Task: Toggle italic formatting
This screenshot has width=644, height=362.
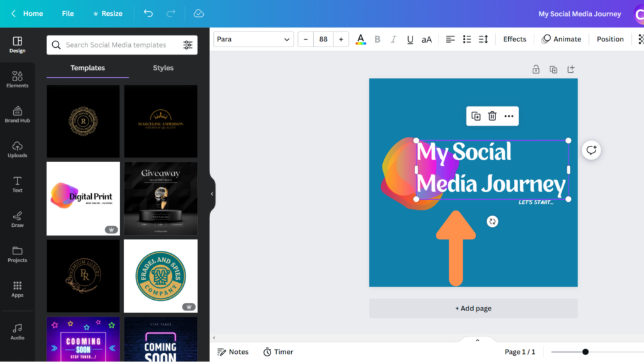Action: 394,40
